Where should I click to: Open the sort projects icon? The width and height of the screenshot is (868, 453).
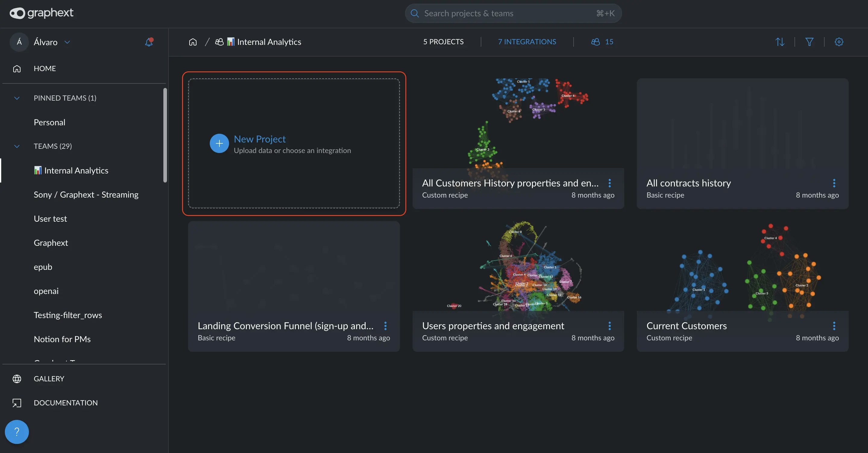point(780,42)
